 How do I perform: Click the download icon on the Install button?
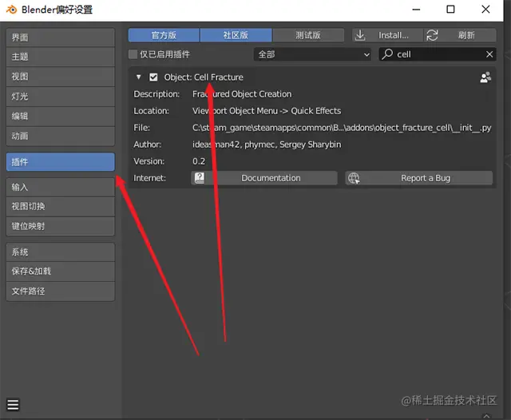[x=360, y=35]
